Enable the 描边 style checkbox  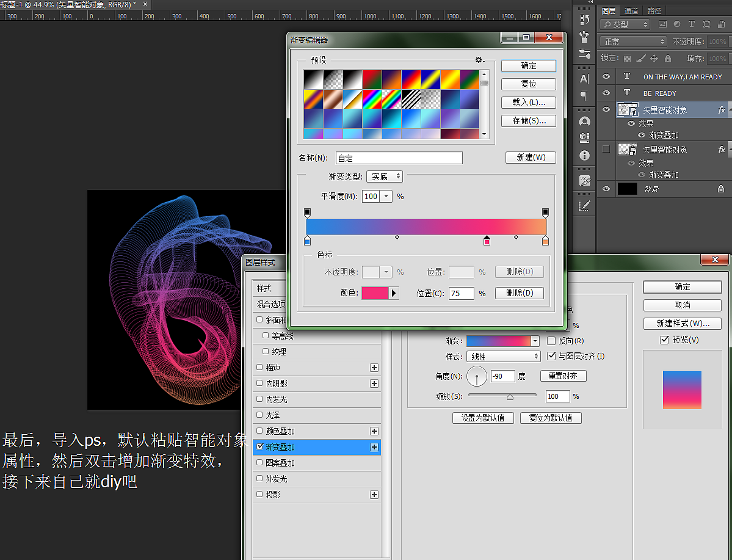tap(259, 367)
